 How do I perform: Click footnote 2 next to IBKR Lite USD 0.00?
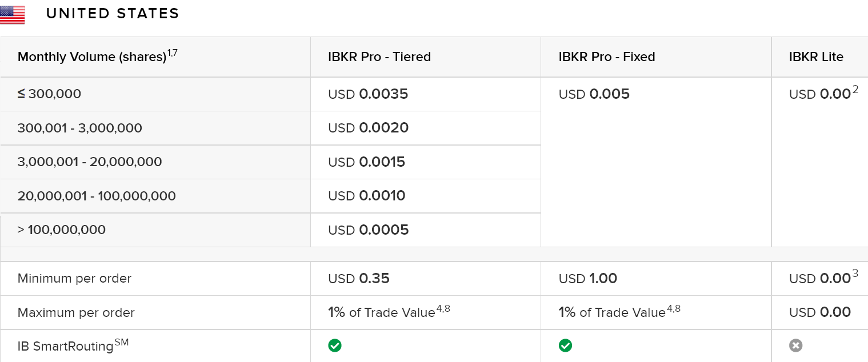click(855, 90)
